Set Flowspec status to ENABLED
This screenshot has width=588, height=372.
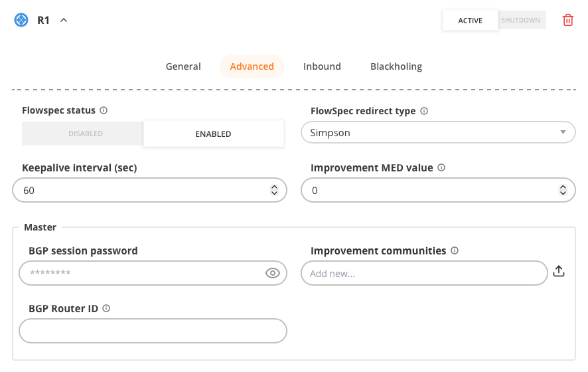click(x=214, y=134)
